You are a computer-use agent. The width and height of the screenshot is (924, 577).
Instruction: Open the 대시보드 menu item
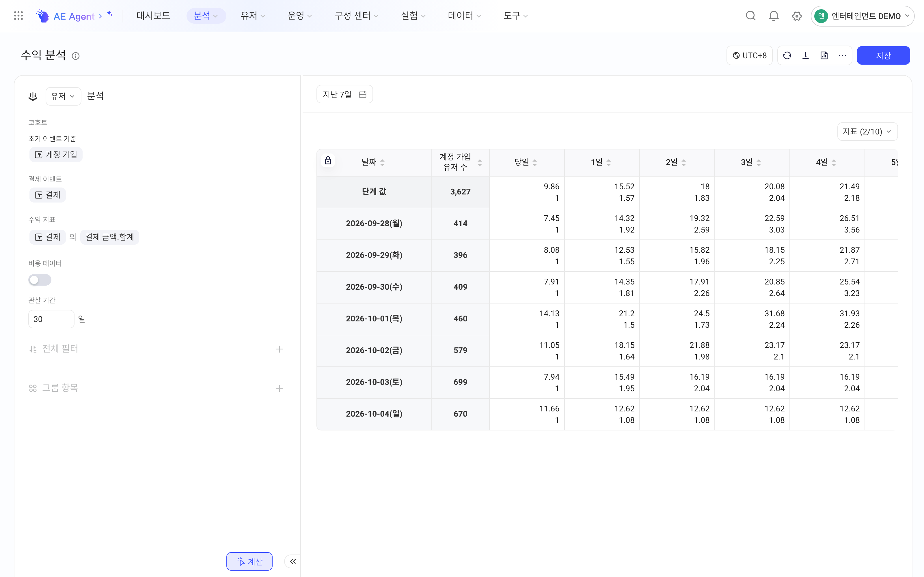click(x=153, y=16)
